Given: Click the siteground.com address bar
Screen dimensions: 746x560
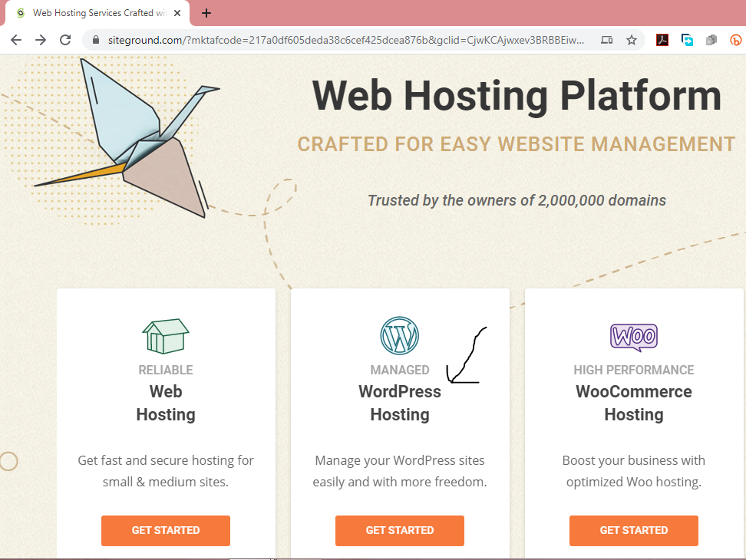Looking at the screenshot, I should click(346, 40).
